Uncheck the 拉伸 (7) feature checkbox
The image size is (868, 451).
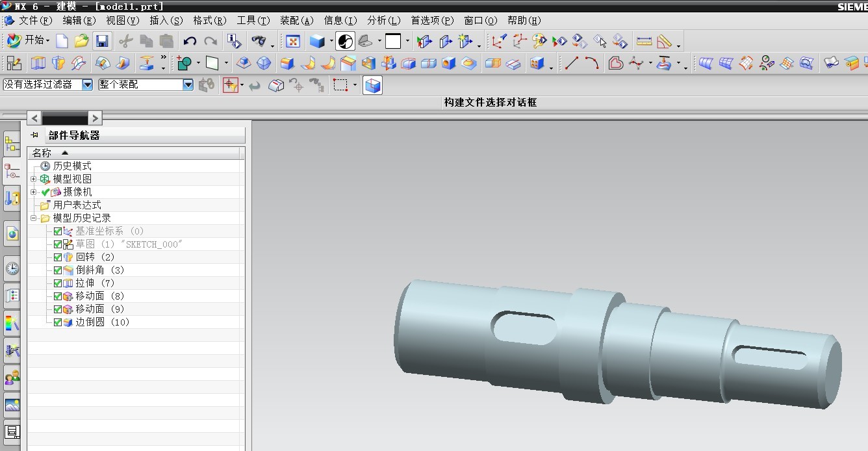click(x=58, y=283)
